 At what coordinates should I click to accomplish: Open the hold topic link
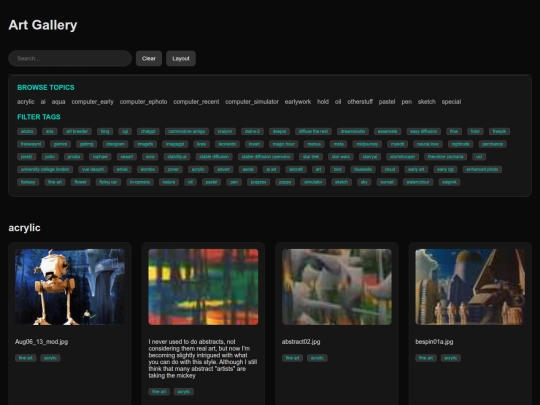coord(323,102)
